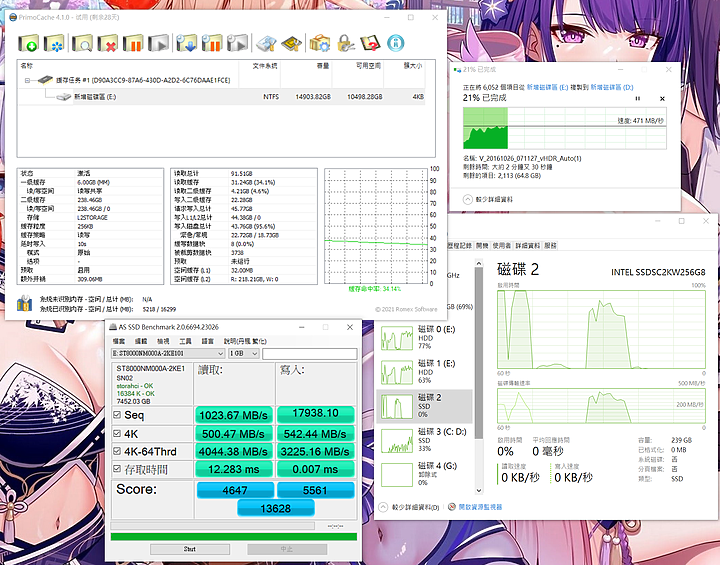Toggle the 4K benchmark checkbox
The height and width of the screenshot is (565, 720).
coord(117,434)
